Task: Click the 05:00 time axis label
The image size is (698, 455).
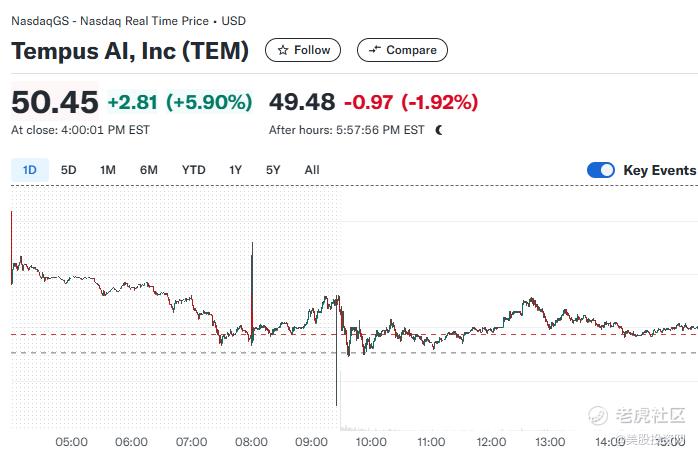Action: [x=71, y=442]
